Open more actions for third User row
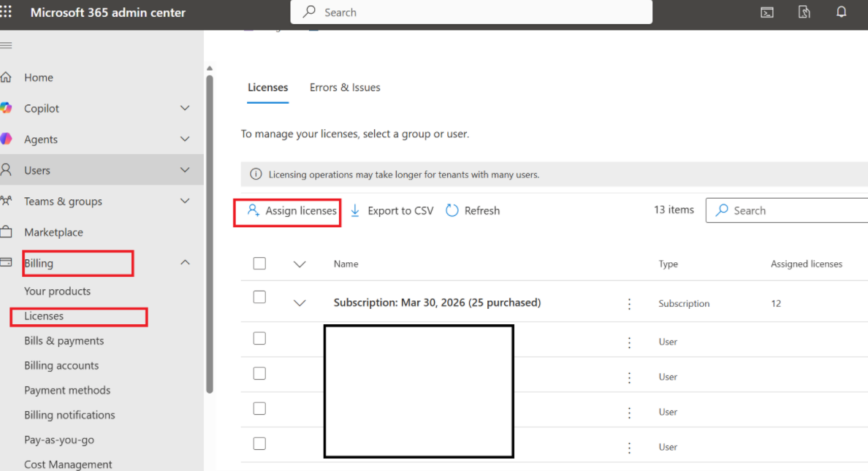The image size is (868, 471). 629,413
